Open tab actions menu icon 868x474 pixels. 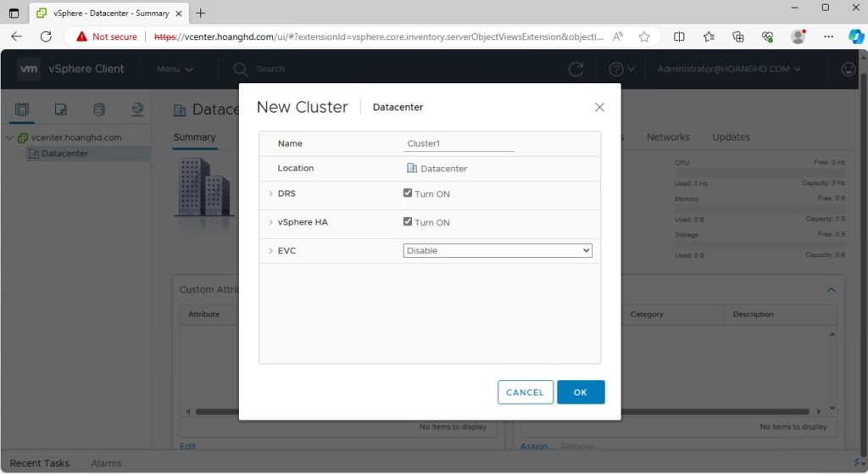[x=14, y=13]
